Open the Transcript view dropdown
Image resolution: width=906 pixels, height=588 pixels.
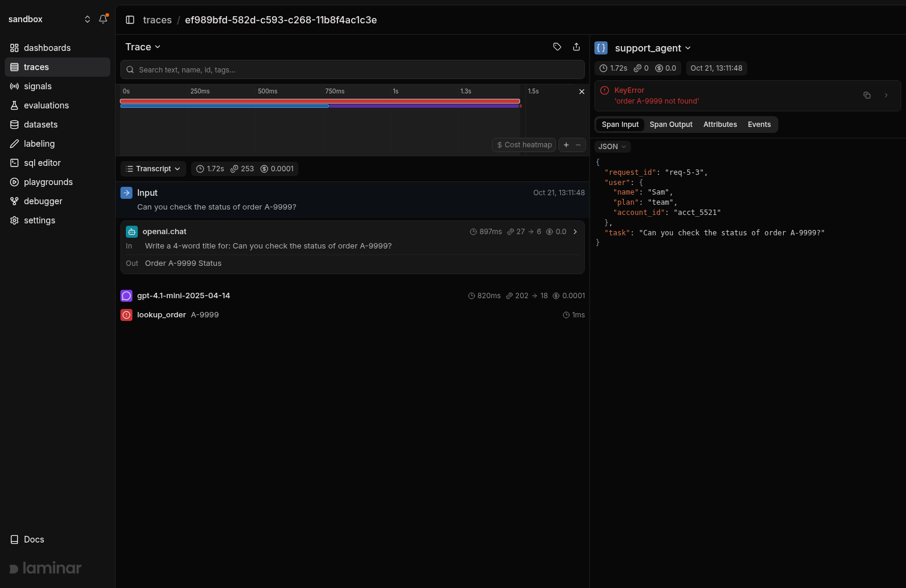pyautogui.click(x=153, y=169)
